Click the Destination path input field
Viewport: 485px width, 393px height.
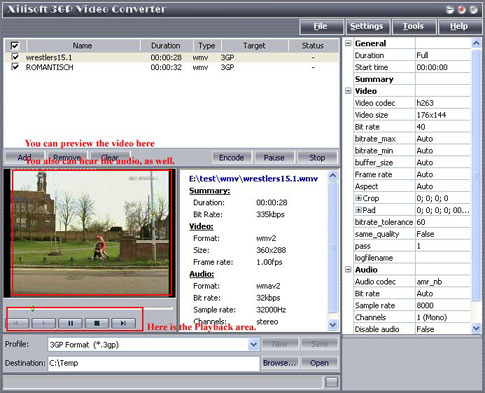coord(153,363)
